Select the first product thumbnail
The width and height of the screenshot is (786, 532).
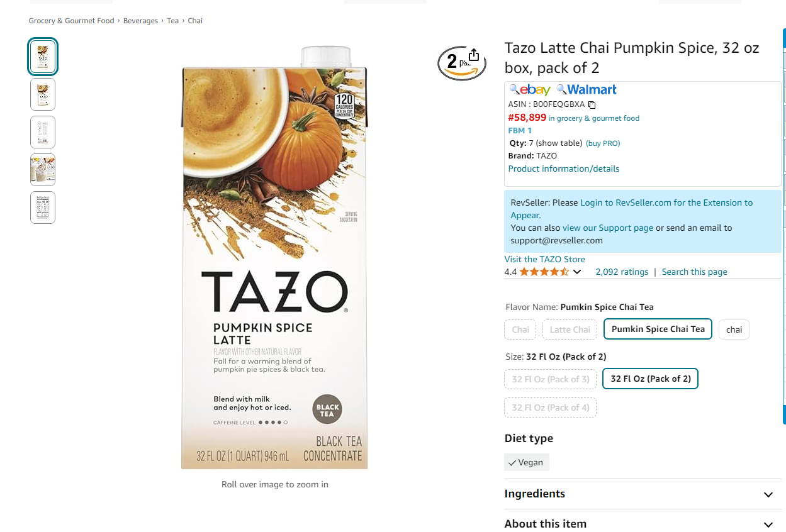coord(43,57)
